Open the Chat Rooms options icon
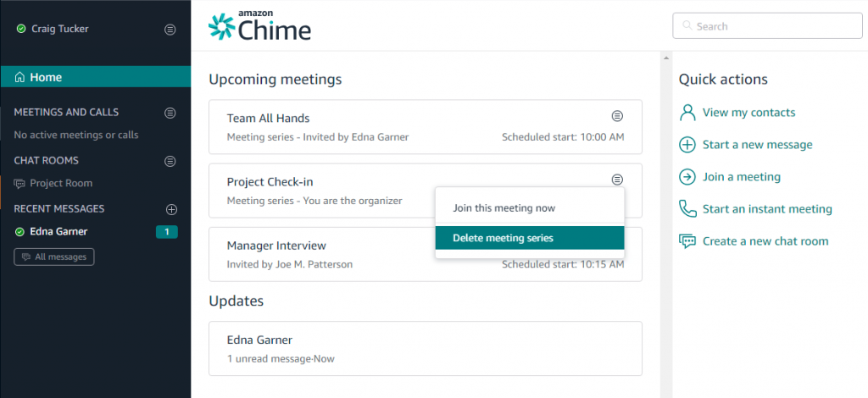868x398 pixels. coord(170,162)
